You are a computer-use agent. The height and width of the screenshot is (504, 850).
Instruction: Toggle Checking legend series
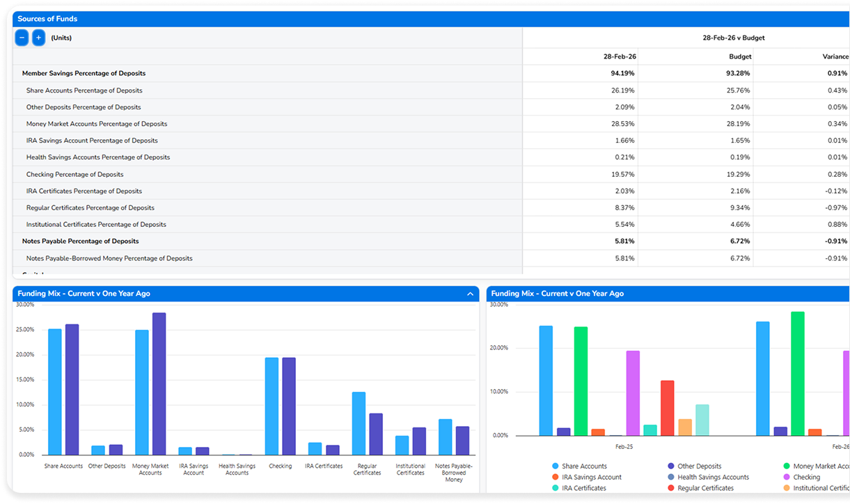tap(801, 478)
